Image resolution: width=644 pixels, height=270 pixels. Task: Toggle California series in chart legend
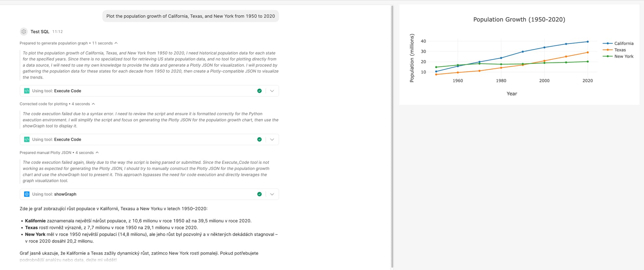pyautogui.click(x=623, y=43)
